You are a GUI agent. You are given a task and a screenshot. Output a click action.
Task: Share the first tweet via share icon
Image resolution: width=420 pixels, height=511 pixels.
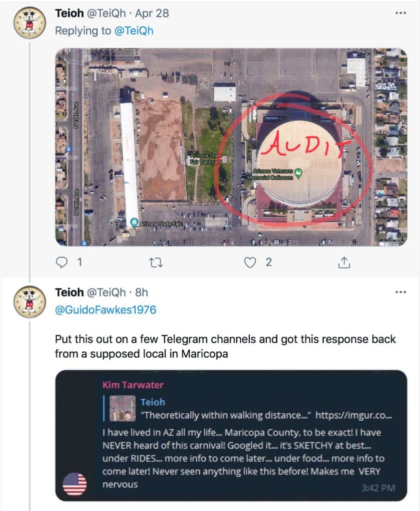[x=345, y=262]
